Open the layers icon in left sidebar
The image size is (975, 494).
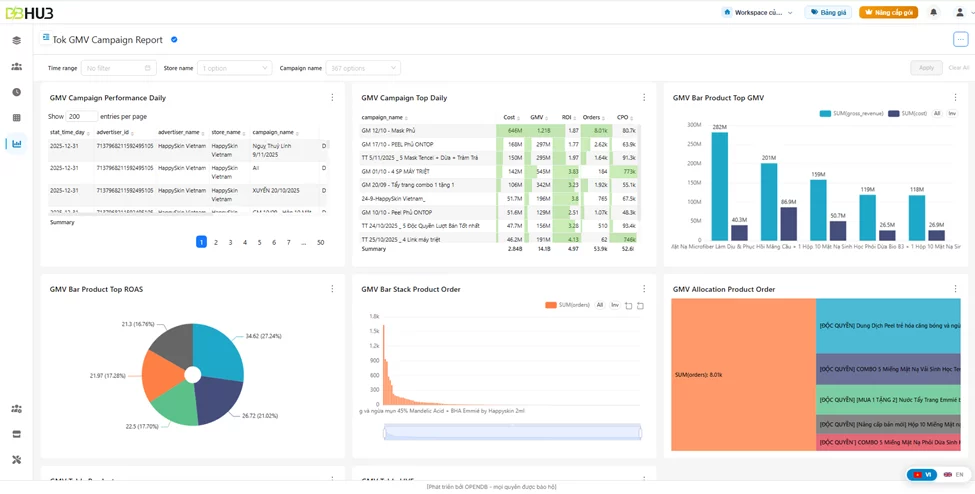tap(17, 41)
